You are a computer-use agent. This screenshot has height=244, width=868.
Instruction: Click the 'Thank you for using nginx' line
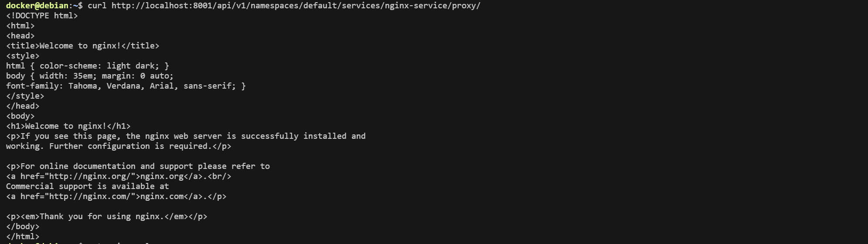107,217
